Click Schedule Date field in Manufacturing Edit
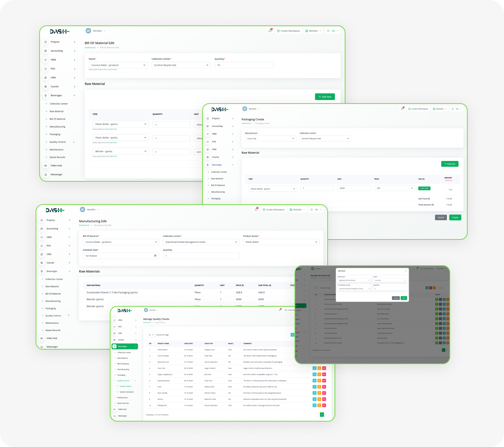This screenshot has height=447, width=504. [121, 256]
